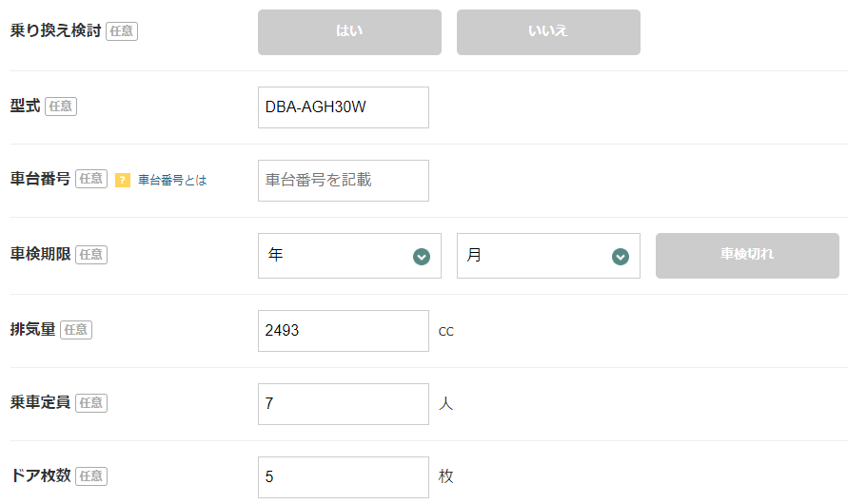
Task: Click the 排気量 field showing 2493
Action: coord(343,331)
